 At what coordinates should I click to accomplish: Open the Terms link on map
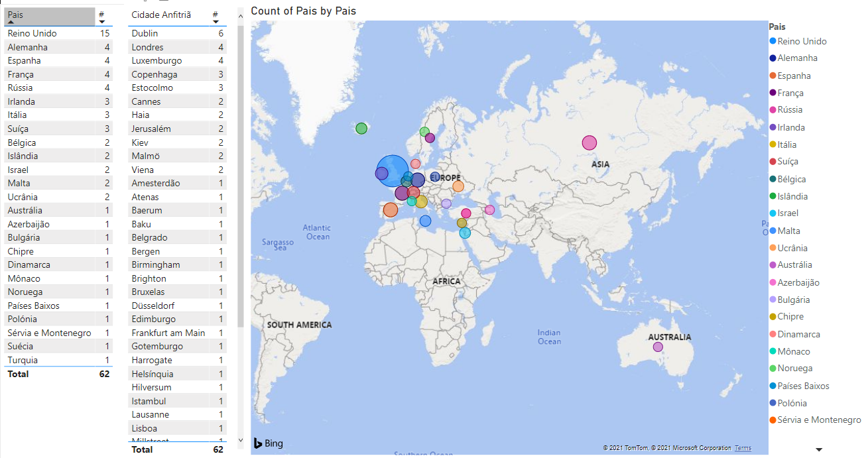(x=743, y=448)
